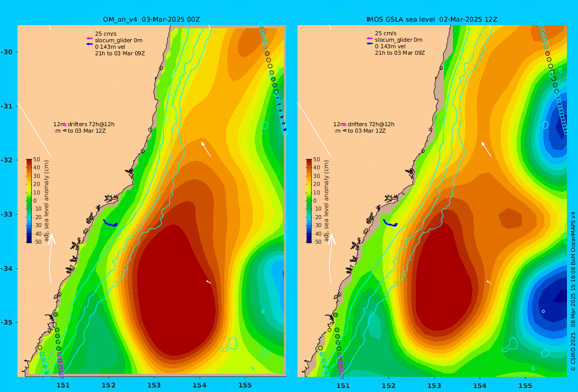Click '12m drifters 72h@12h' text in left panel
The height and width of the screenshot is (392, 578).
[x=83, y=125]
